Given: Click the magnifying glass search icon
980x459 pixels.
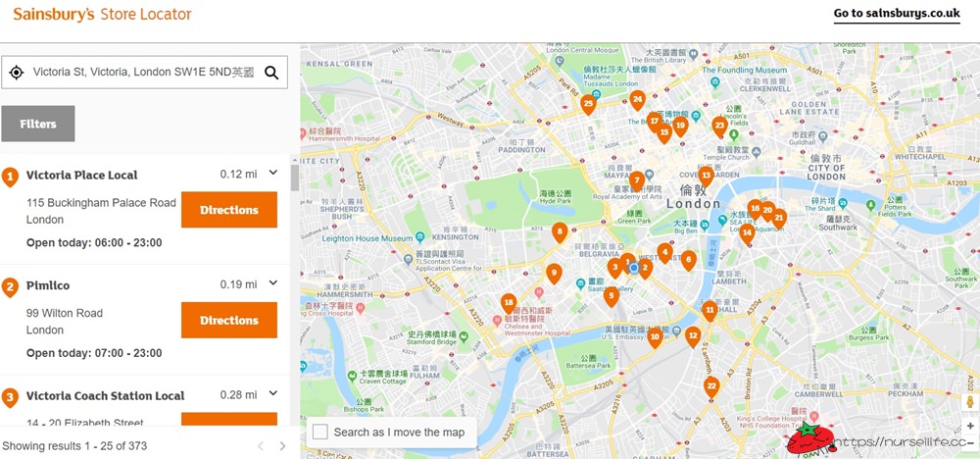Looking at the screenshot, I should click(271, 73).
